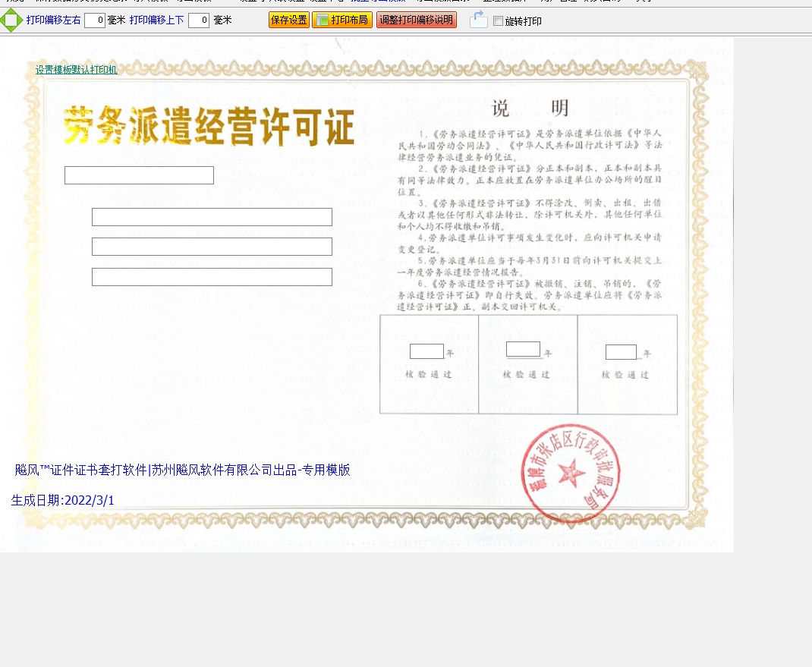The width and height of the screenshot is (812, 667).
Task: Enable the 旋转打印 checkbox
Action: tap(498, 21)
